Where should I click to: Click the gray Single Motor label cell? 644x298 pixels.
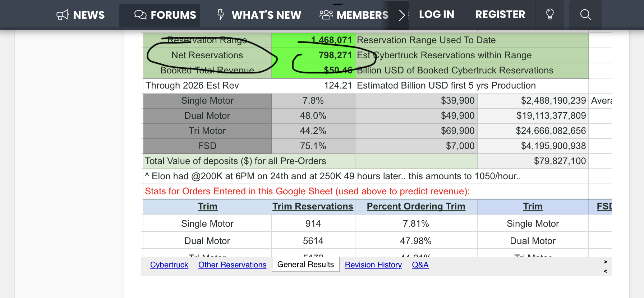point(207,101)
